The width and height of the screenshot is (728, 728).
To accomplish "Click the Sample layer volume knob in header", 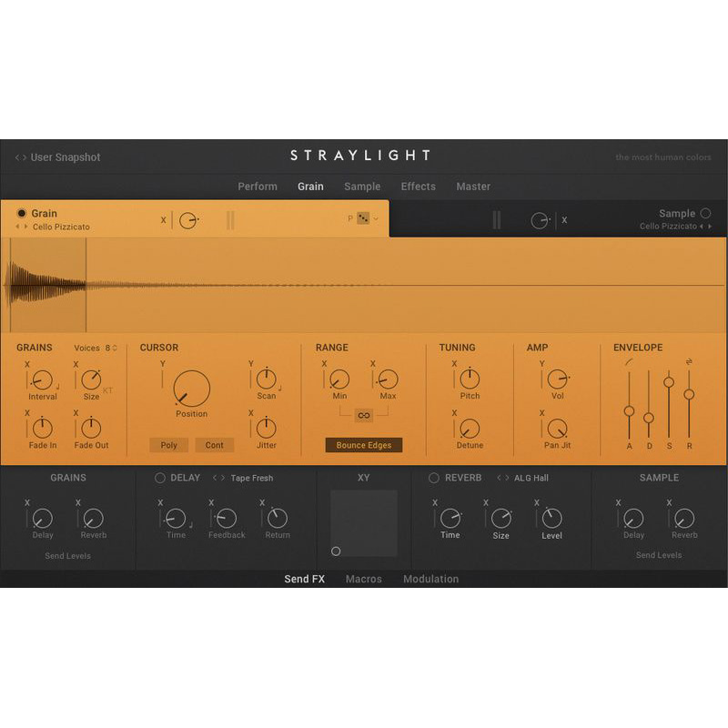I will [x=540, y=220].
